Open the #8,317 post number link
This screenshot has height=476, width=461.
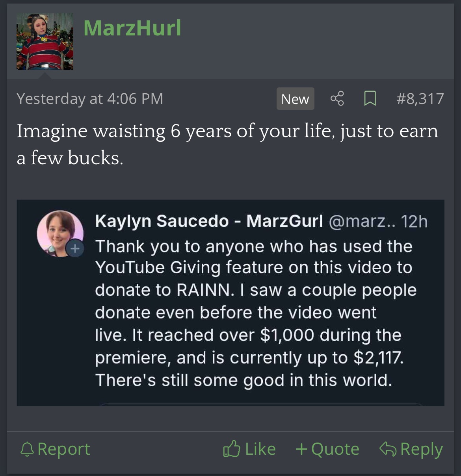pos(420,99)
